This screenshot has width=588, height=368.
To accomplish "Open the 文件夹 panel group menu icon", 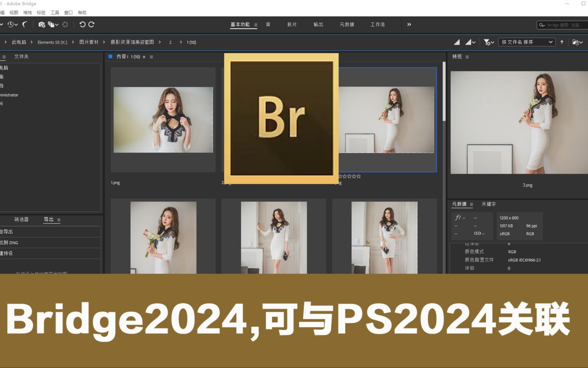I will click(x=4, y=57).
